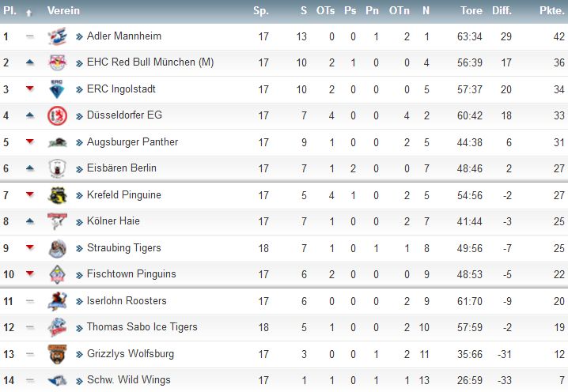This screenshot has height=392, width=568.
Task: Click the Krefeld Pinguine logo
Action: click(57, 195)
